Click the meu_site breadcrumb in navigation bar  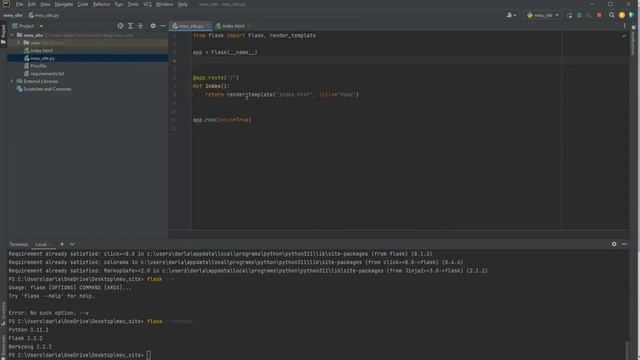coord(13,16)
